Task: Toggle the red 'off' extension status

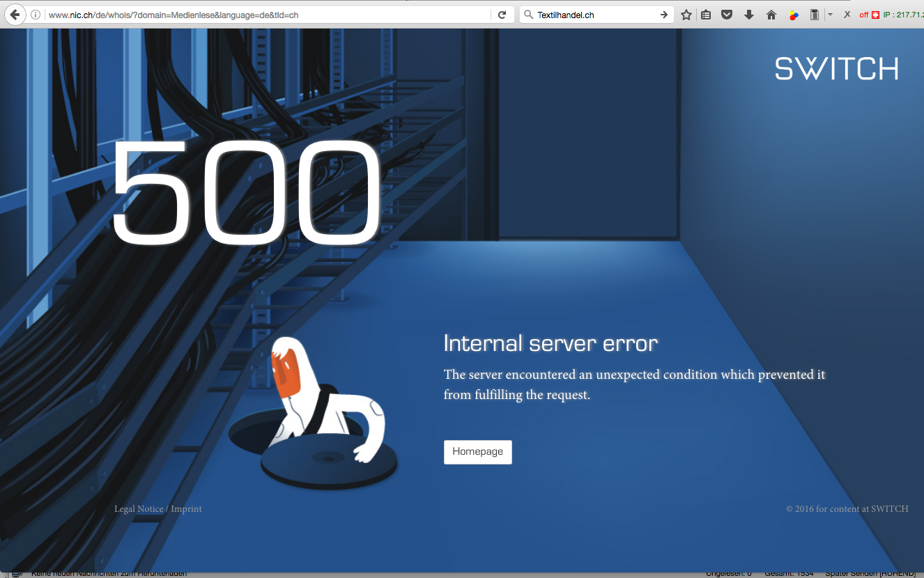Action: [864, 15]
